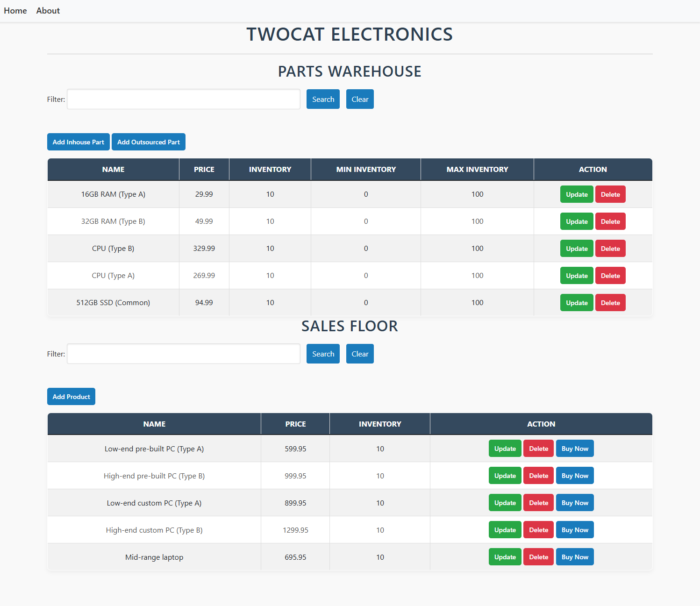This screenshot has width=700, height=606.
Task: Select the 512GB SSD (Common) name cell
Action: (113, 303)
